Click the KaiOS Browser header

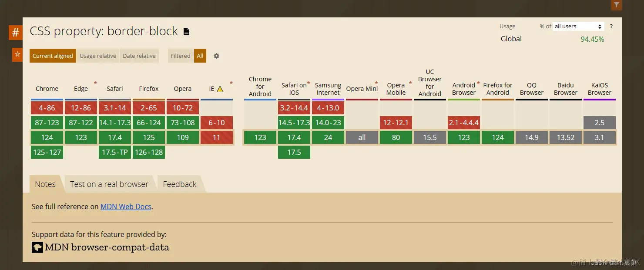tap(600, 89)
